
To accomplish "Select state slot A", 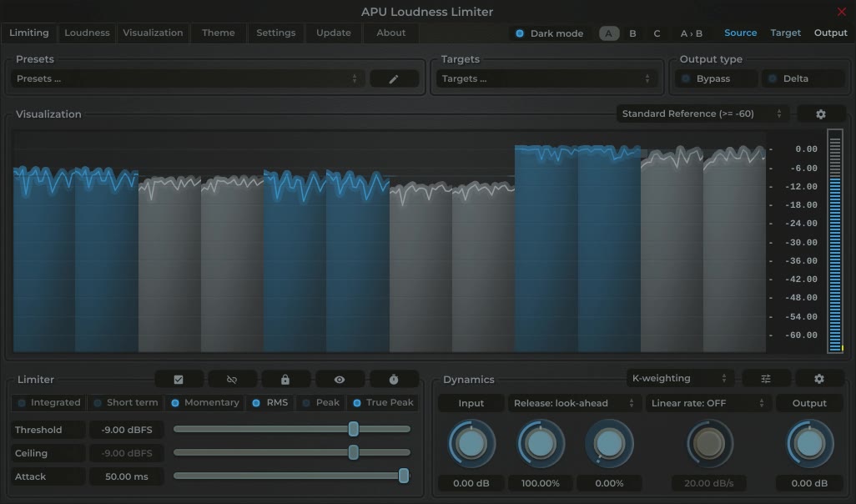I will [x=609, y=33].
